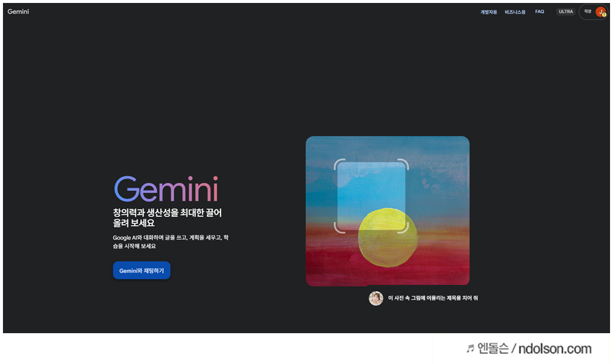
Task: Click the large Gemini gradient heading
Action: point(166,189)
